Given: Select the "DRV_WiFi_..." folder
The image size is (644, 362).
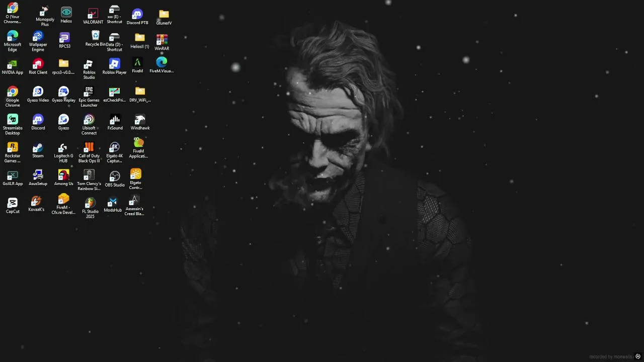Looking at the screenshot, I should [x=140, y=95].
